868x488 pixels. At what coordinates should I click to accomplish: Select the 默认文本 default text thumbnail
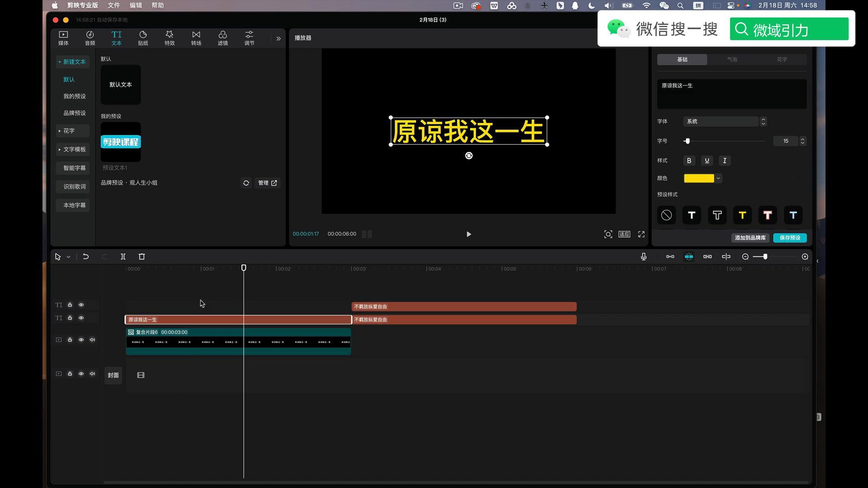121,84
